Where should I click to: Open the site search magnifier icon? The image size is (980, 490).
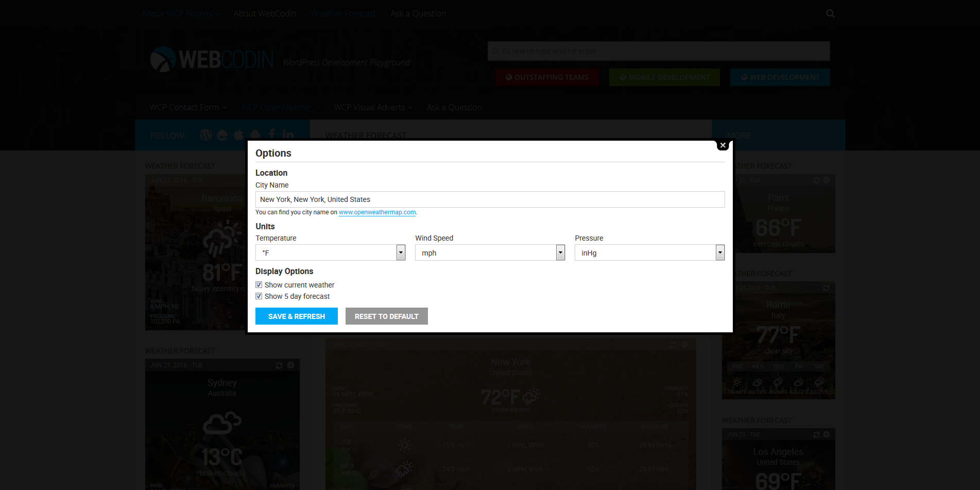(830, 13)
